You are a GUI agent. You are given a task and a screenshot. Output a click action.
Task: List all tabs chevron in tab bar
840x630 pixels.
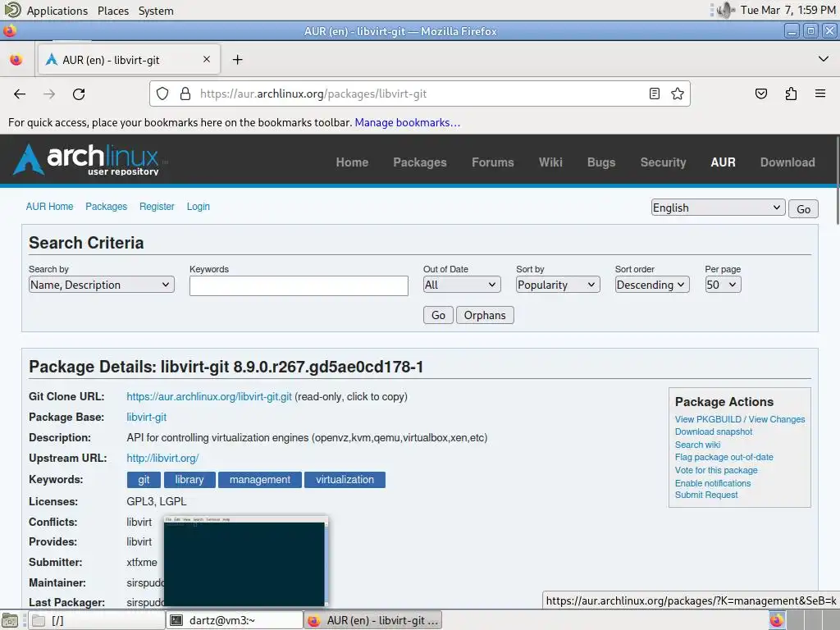824,59
